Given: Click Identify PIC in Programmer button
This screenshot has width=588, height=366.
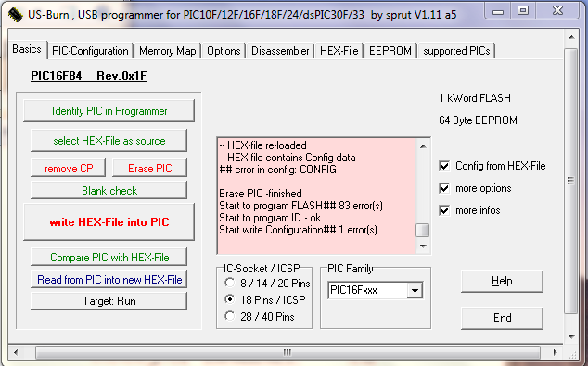Looking at the screenshot, I should click(109, 111).
